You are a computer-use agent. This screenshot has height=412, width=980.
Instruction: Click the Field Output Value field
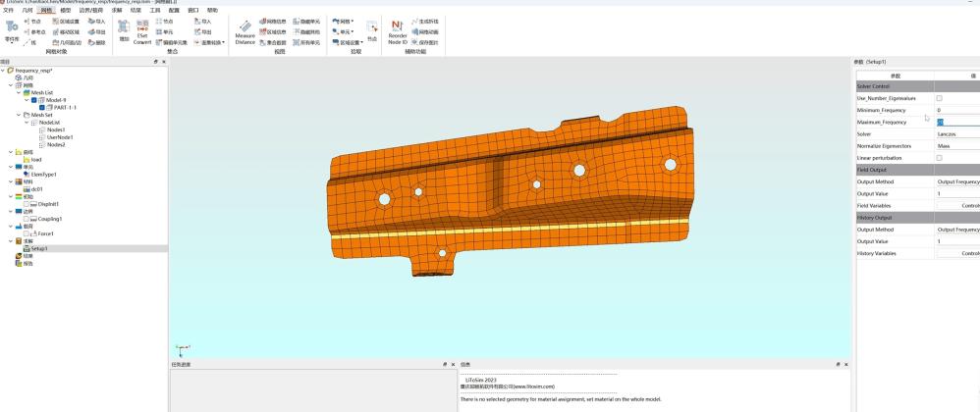tap(956, 193)
